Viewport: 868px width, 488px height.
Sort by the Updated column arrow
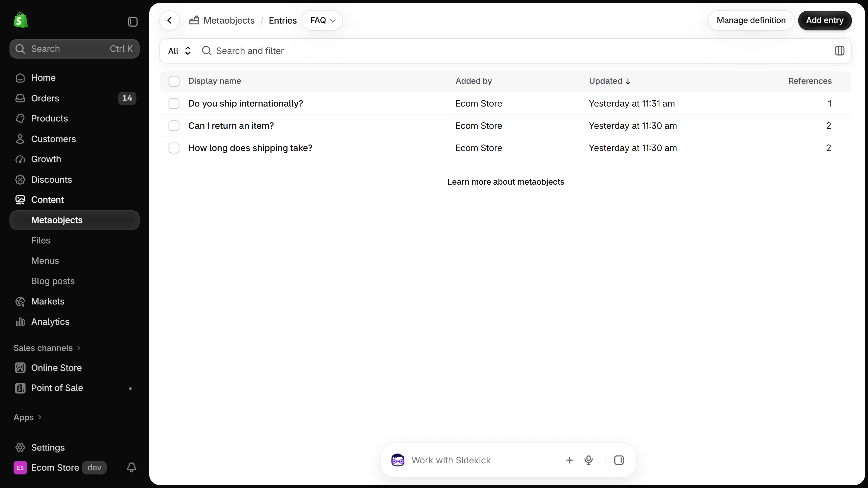click(x=628, y=81)
